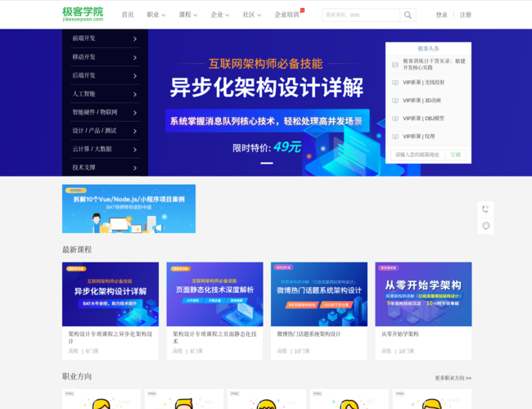Click the chat feedback icon on right edge
The height and width of the screenshot is (409, 532).
485,226
